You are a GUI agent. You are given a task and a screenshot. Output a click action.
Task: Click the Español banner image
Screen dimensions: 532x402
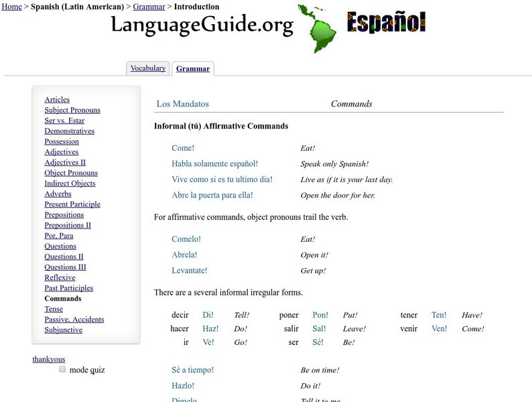tap(386, 22)
